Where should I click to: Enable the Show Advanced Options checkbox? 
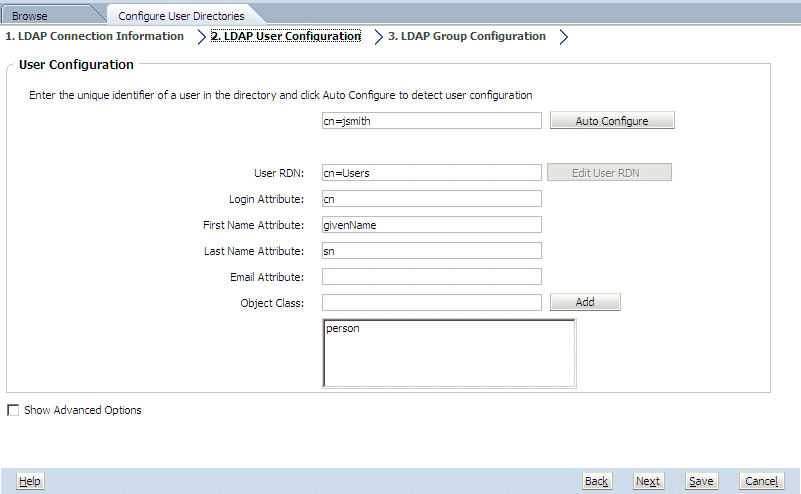13,410
